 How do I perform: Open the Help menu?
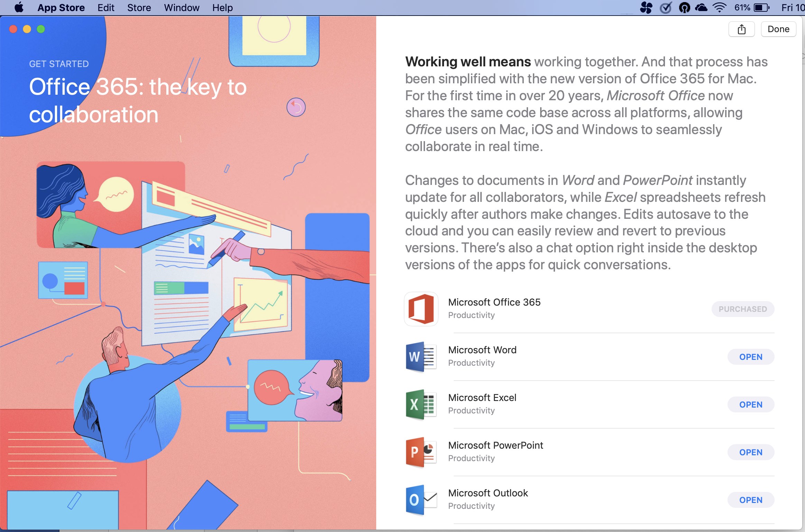[222, 7]
